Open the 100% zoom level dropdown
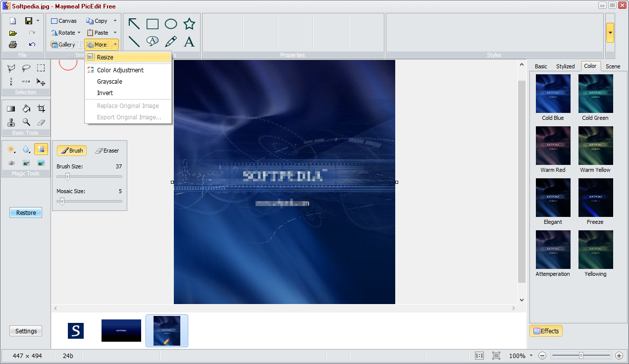This screenshot has width=629, height=364. tap(531, 356)
